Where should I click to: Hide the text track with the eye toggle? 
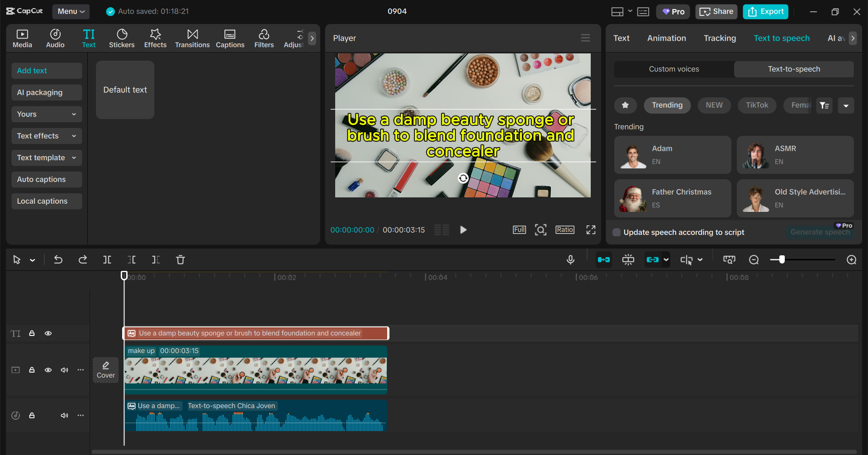tap(48, 333)
